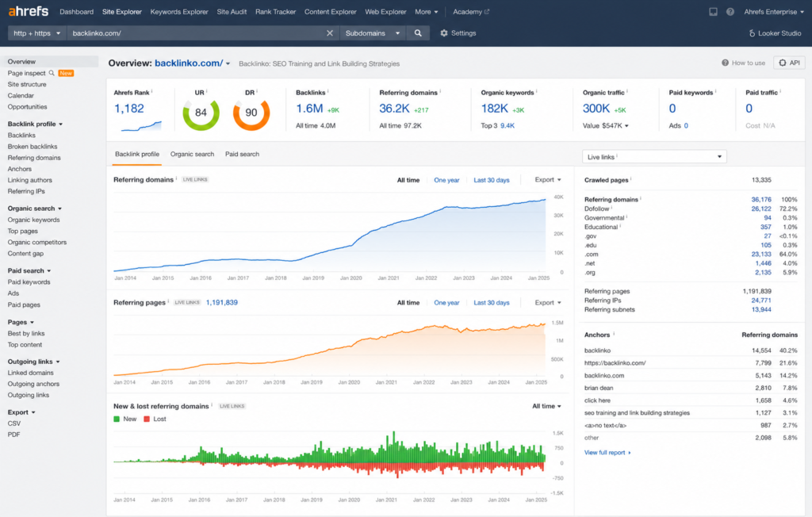Open the Ahrefs Enterprise account dropdown
This screenshot has height=517, width=812.
pos(774,11)
